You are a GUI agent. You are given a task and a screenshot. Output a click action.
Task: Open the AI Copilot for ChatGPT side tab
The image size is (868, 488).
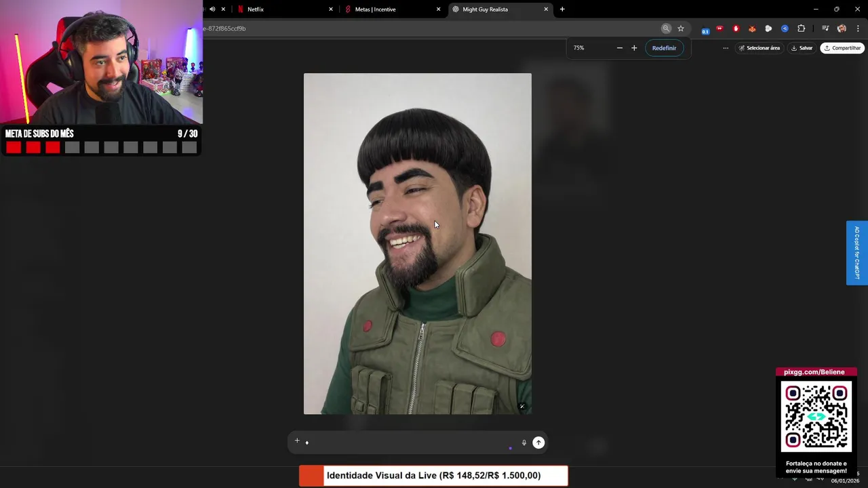857,253
